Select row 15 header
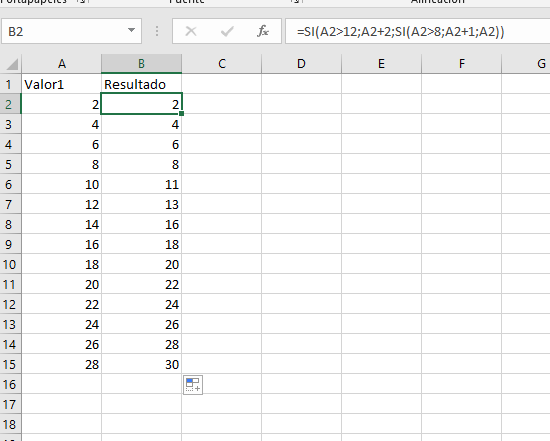This screenshot has width=550, height=441. 11,364
